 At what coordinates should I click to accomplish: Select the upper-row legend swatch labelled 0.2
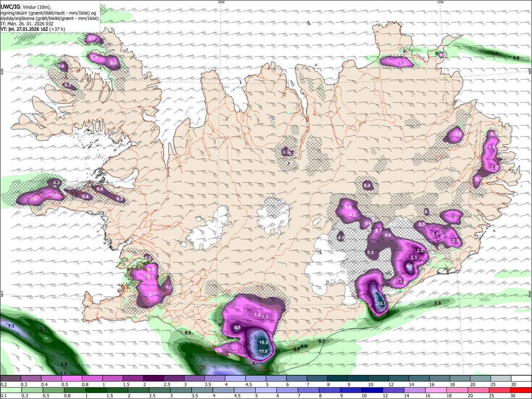pos(10,378)
